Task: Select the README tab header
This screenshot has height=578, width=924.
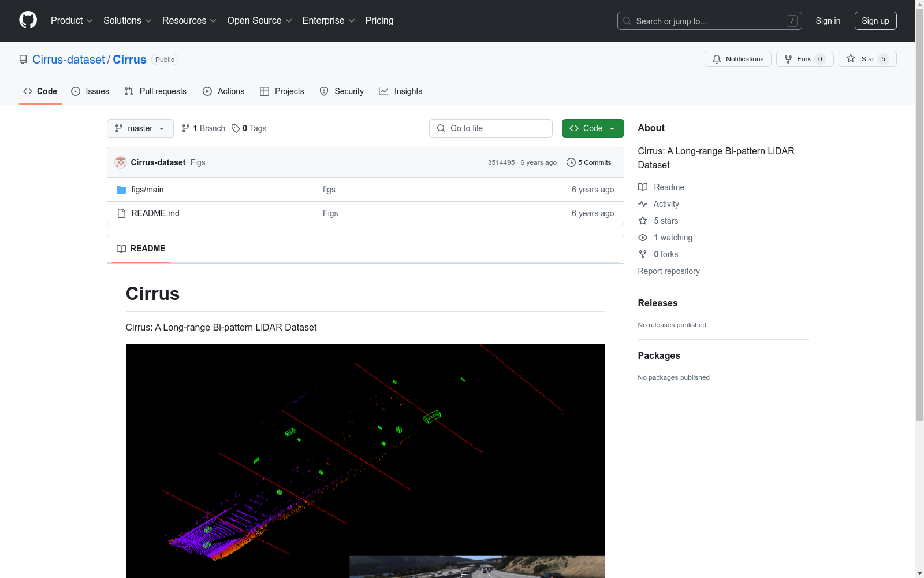Action: point(141,249)
